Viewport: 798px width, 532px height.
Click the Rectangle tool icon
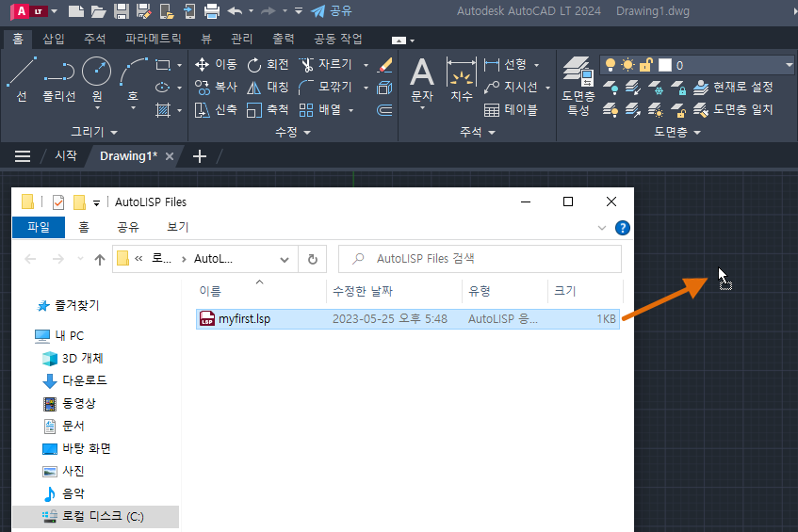point(163,65)
